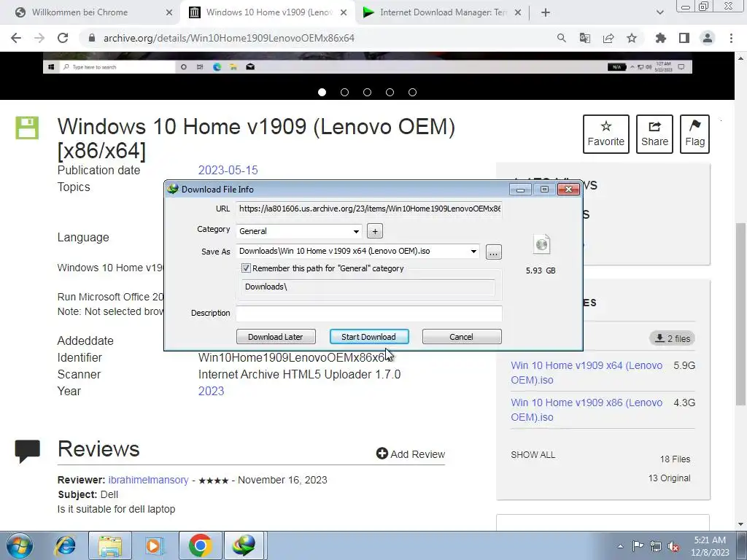This screenshot has height=560, width=747.
Task: Open the Google Translate page icon
Action: click(x=585, y=38)
